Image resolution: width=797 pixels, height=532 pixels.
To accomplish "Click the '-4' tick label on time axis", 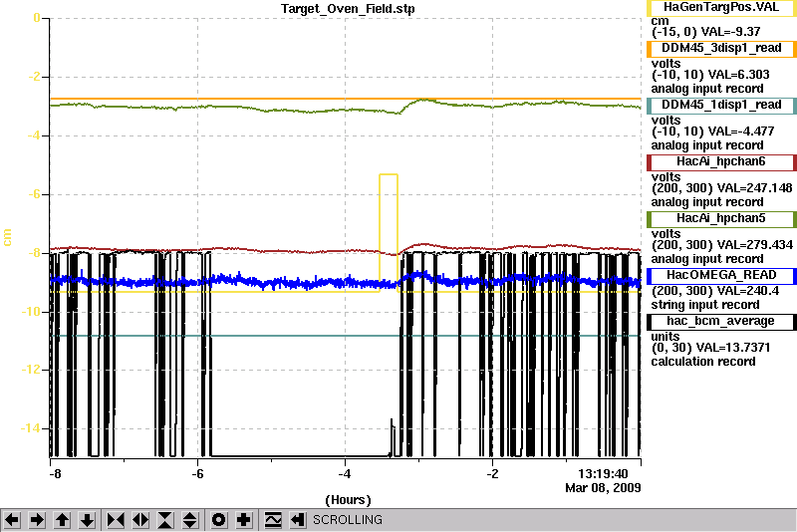I will pyautogui.click(x=345, y=474).
